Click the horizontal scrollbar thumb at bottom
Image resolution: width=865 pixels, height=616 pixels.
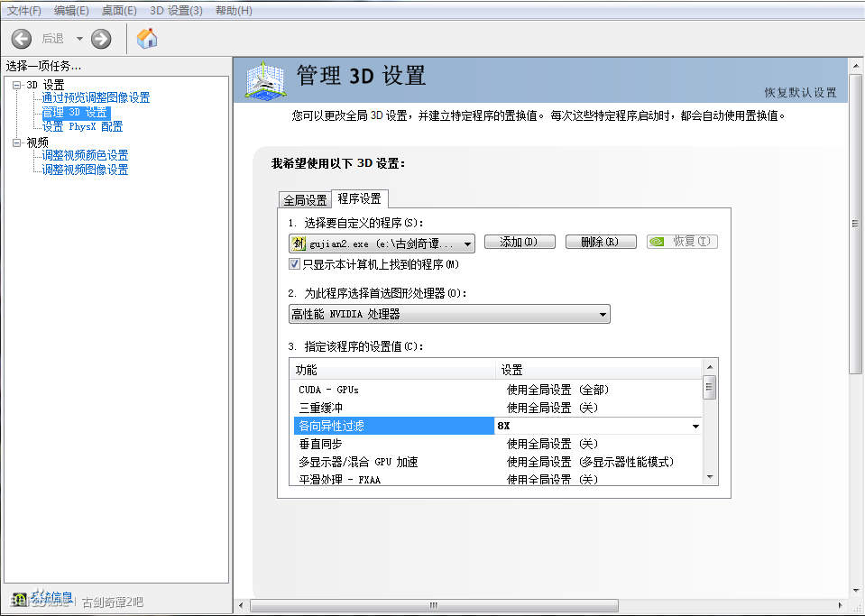(434, 605)
